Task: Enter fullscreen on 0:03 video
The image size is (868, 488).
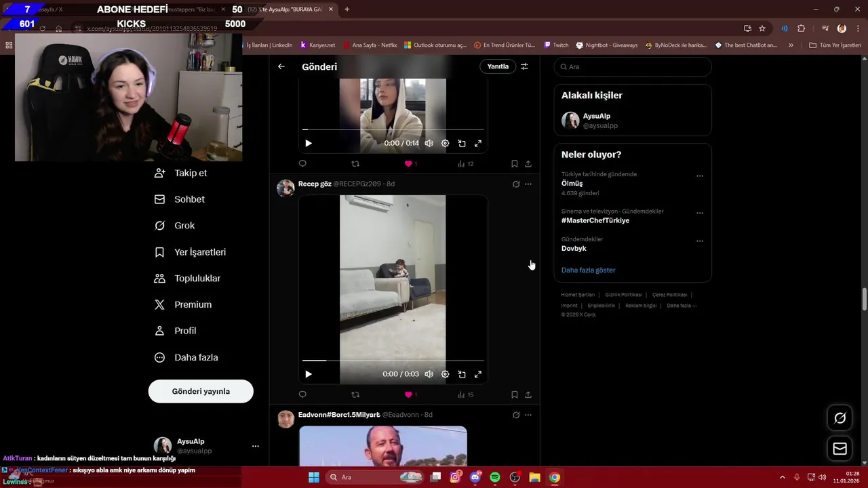Action: pyautogui.click(x=477, y=374)
